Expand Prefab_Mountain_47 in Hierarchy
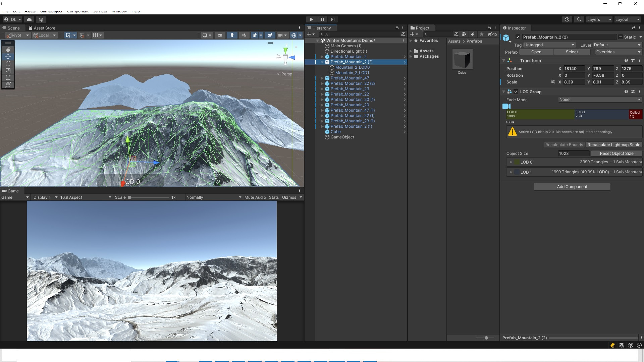 [322, 78]
